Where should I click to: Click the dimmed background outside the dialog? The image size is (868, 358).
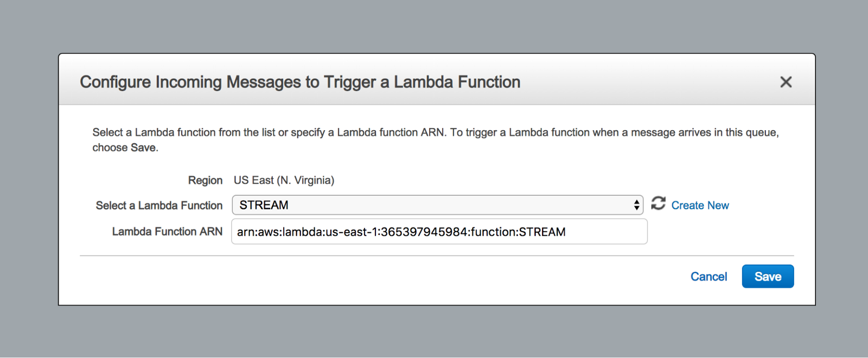click(434, 27)
